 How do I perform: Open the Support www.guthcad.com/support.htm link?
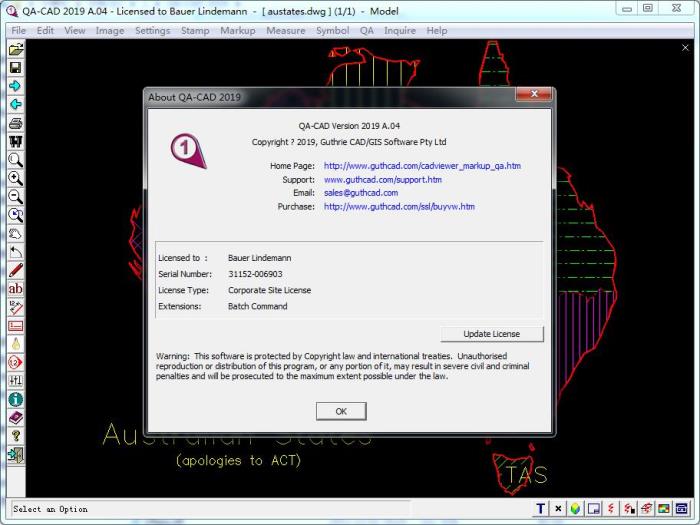click(383, 179)
